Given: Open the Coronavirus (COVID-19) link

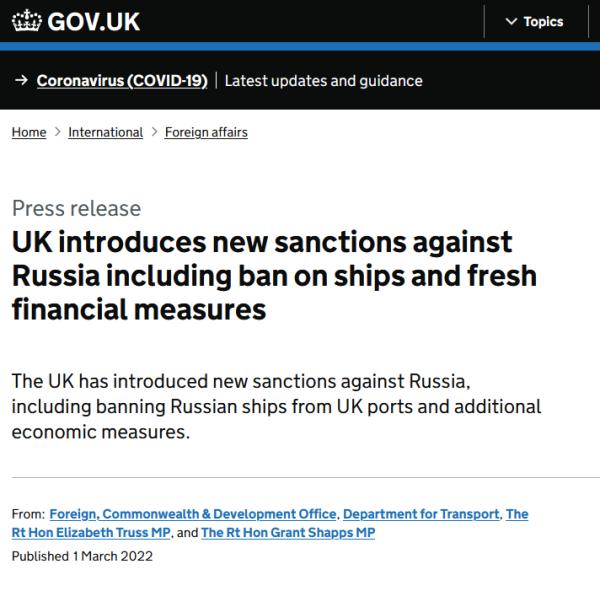Looking at the screenshot, I should (x=122, y=81).
